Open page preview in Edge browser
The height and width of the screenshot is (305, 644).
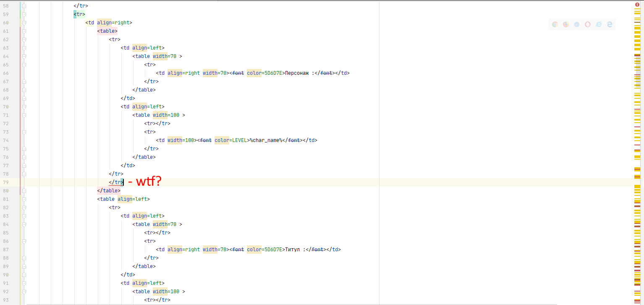click(610, 24)
